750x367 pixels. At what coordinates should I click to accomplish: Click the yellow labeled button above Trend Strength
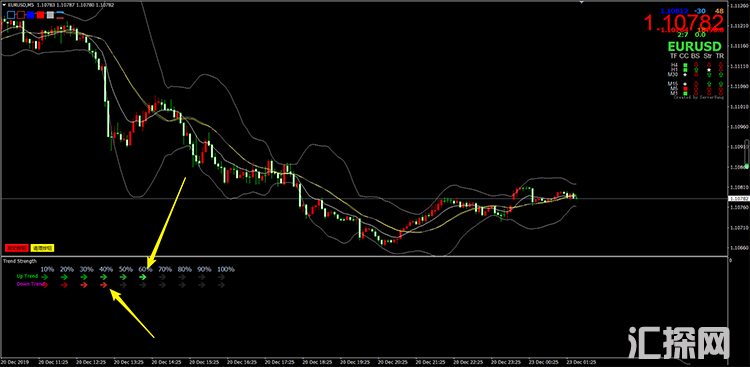pos(43,248)
